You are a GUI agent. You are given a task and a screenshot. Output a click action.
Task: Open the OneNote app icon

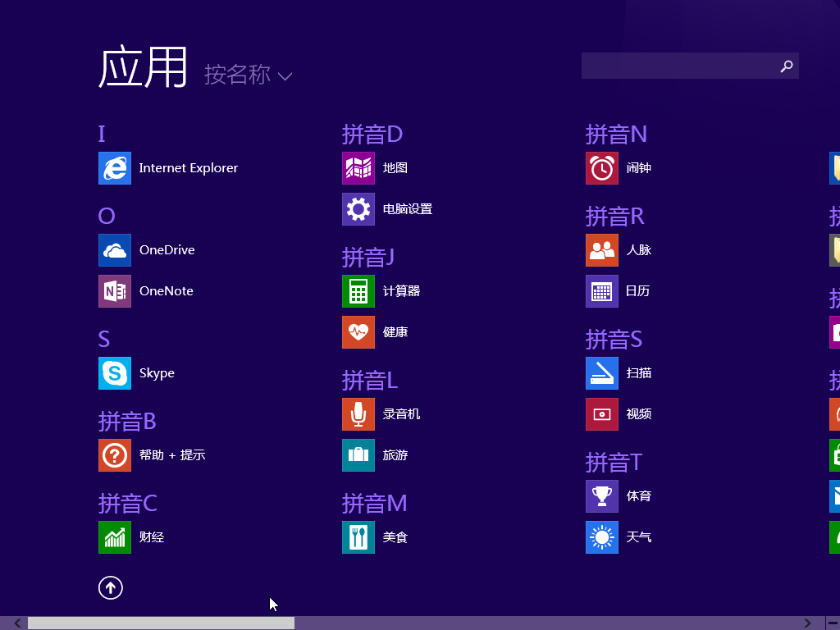115,291
